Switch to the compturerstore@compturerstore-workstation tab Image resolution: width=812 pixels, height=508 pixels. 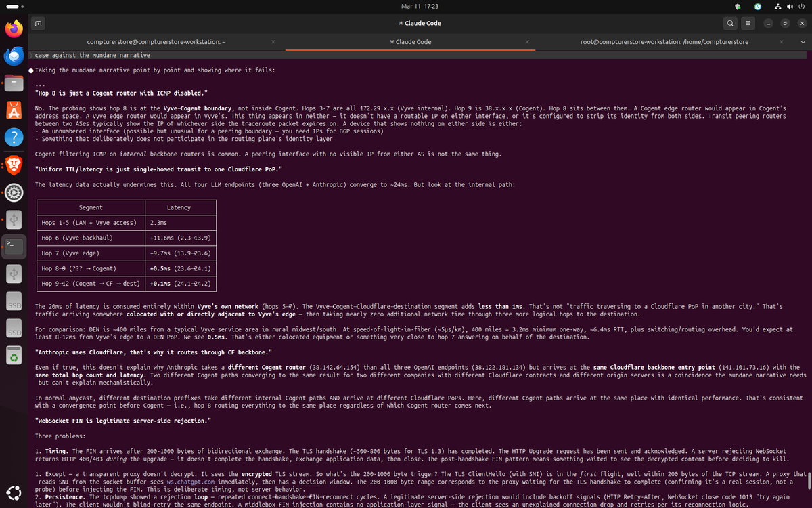tap(156, 42)
